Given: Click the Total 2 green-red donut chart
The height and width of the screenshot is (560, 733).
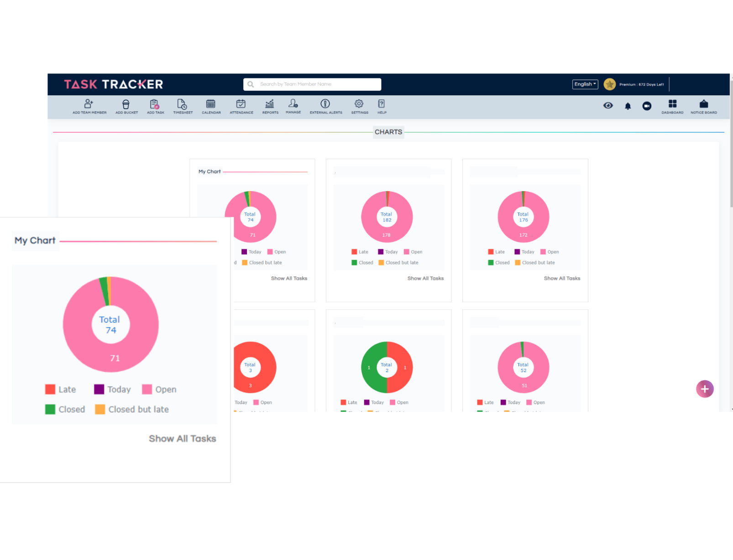Looking at the screenshot, I should [387, 367].
